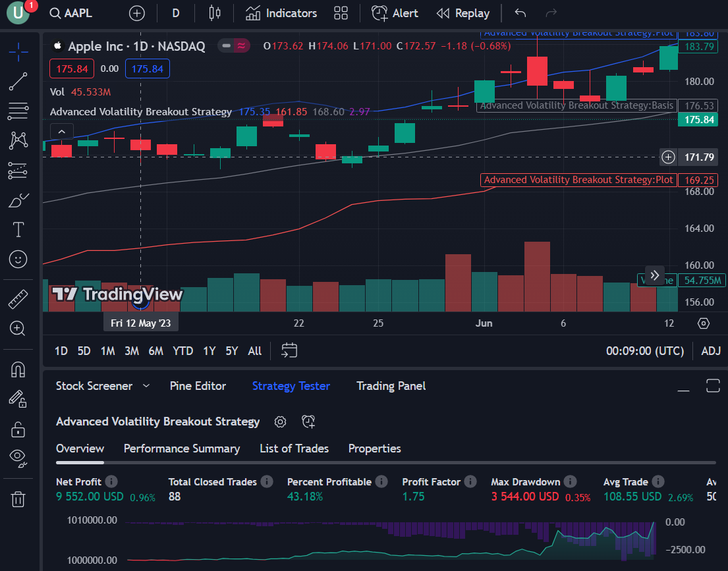Toggle hide all drawings eye icon
728x571 pixels.
click(x=18, y=458)
